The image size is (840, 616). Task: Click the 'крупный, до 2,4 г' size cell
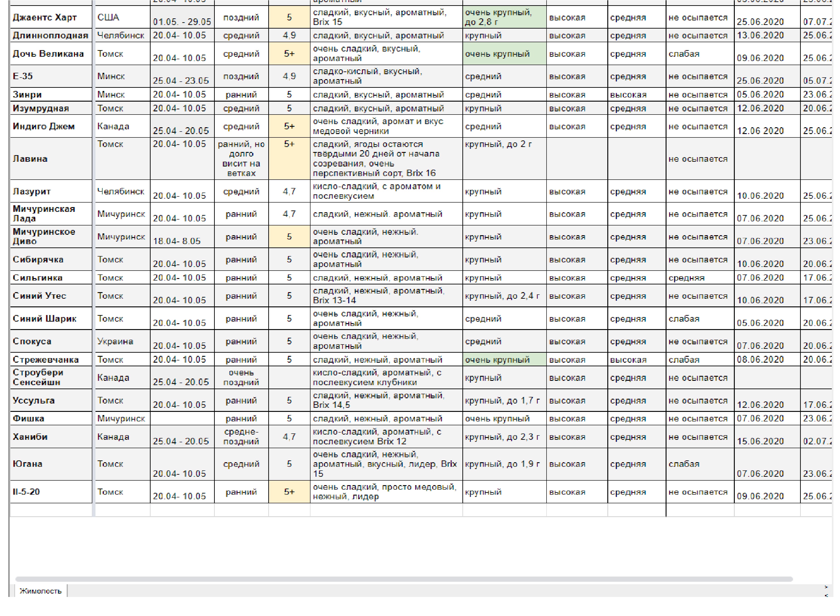[504, 296]
